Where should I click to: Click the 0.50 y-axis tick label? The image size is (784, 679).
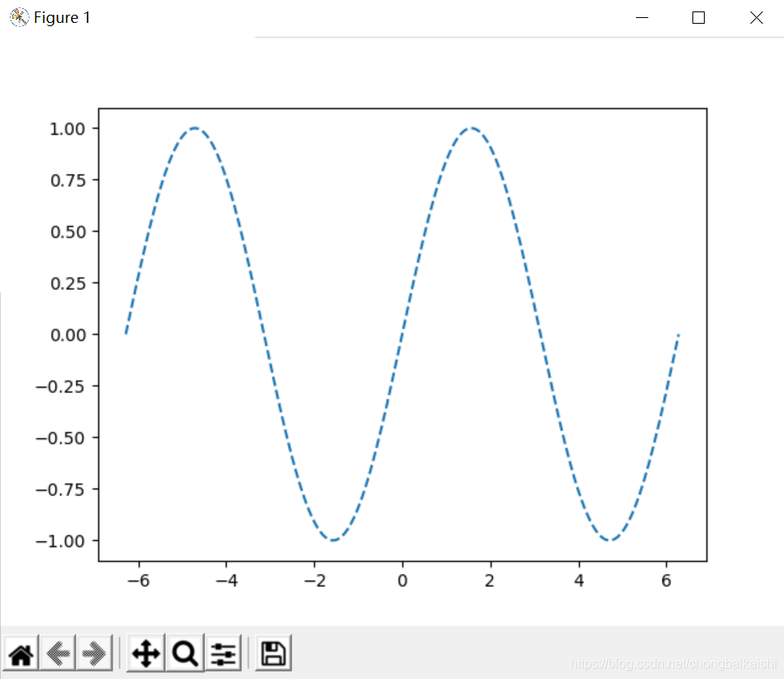pos(68,232)
